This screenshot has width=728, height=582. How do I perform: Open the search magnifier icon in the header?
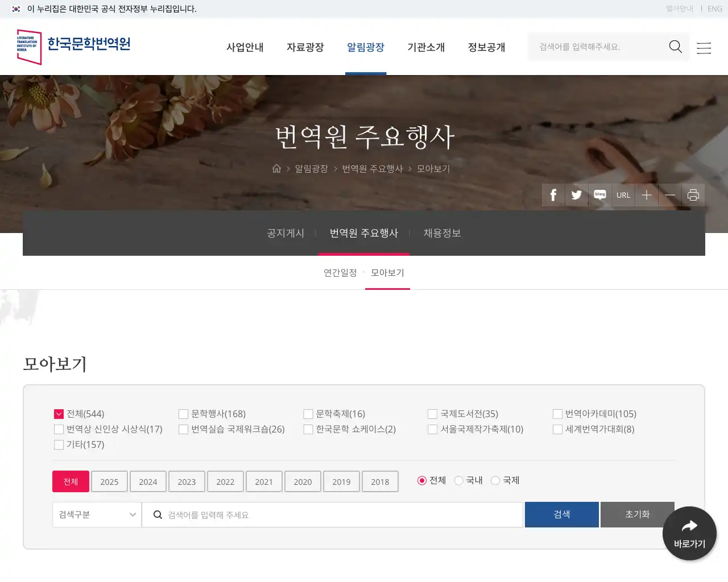tap(675, 47)
